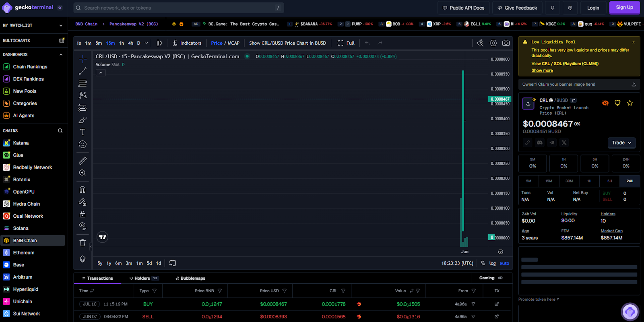Image resolution: width=644 pixels, height=322 pixels.
Task: Select the crosshair cursor tool
Action: click(x=83, y=59)
